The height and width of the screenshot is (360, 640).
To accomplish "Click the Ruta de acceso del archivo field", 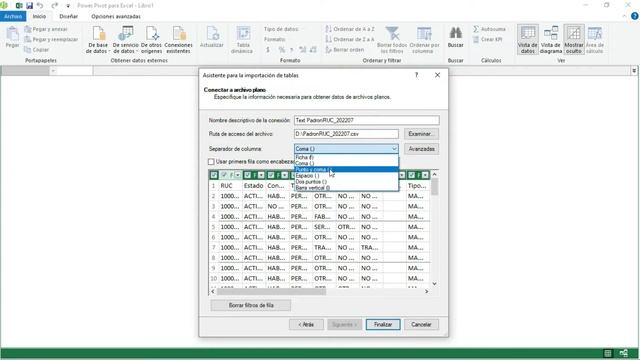I will (346, 134).
